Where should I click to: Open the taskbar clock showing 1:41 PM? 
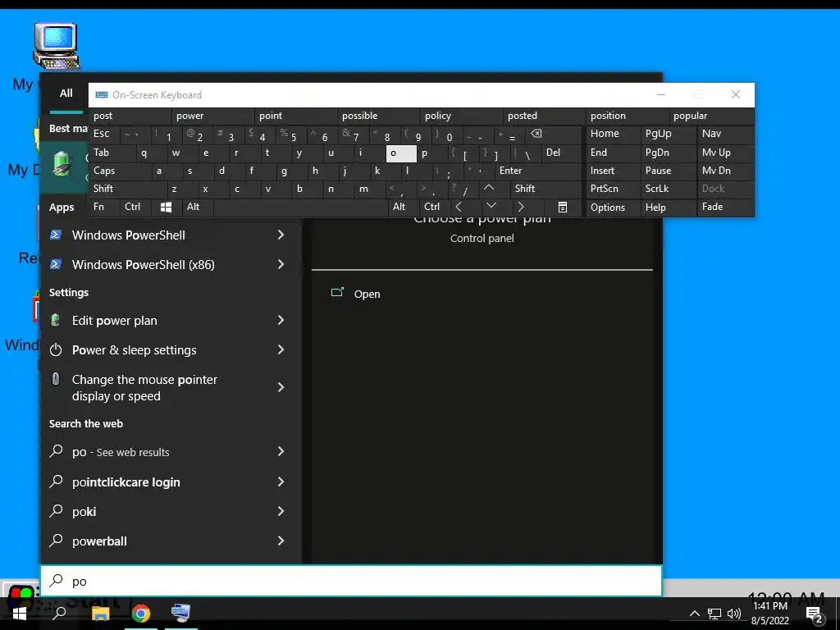(x=769, y=614)
